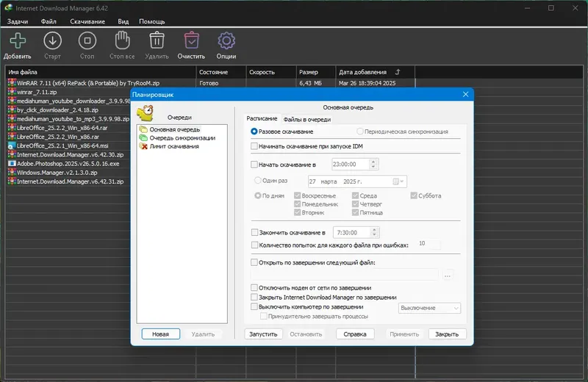The image size is (588, 382).
Task: Click the Стоп toolbar icon
Action: coord(87,40)
